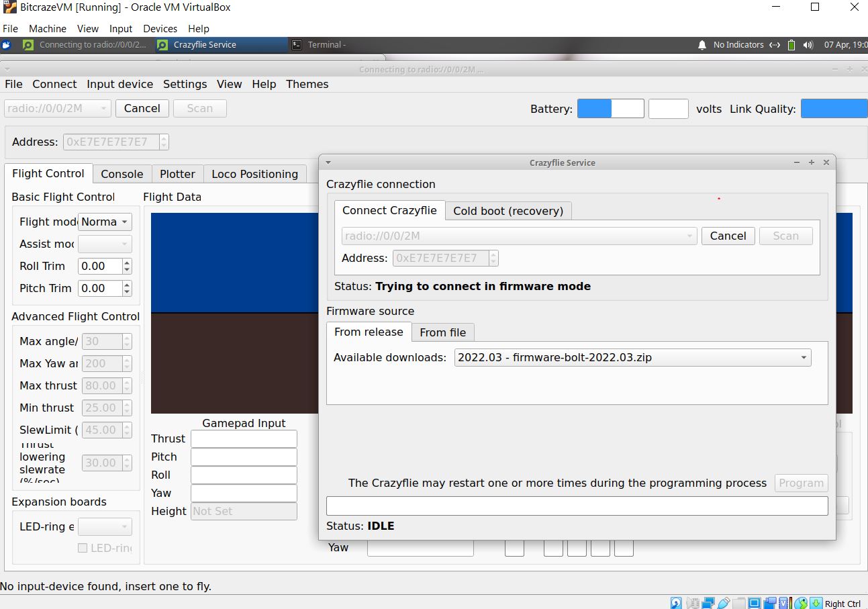Image resolution: width=868 pixels, height=609 pixels.
Task: Click the battery indicator in system panel
Action: coord(791,45)
